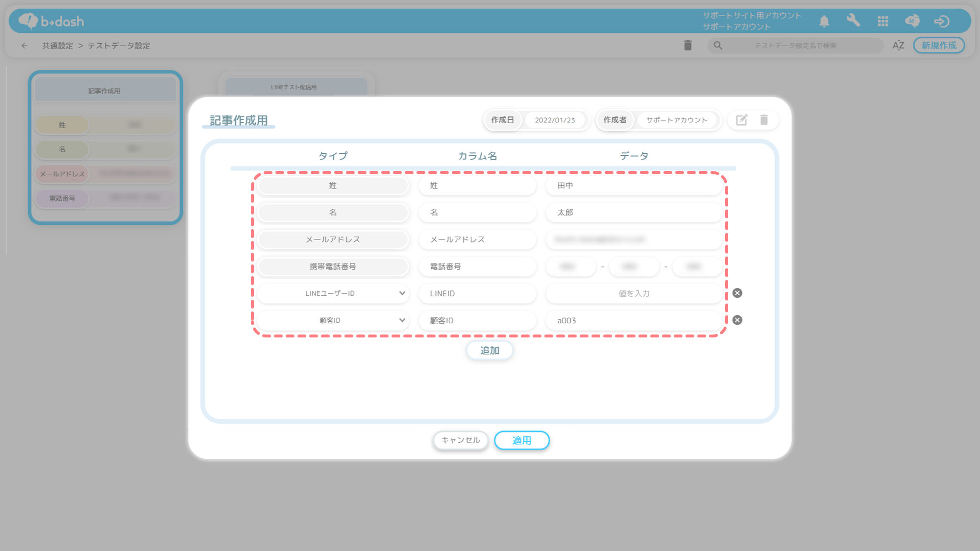Image resolution: width=980 pixels, height=551 pixels.
Task: Open the support chat icon in the header
Action: [912, 21]
